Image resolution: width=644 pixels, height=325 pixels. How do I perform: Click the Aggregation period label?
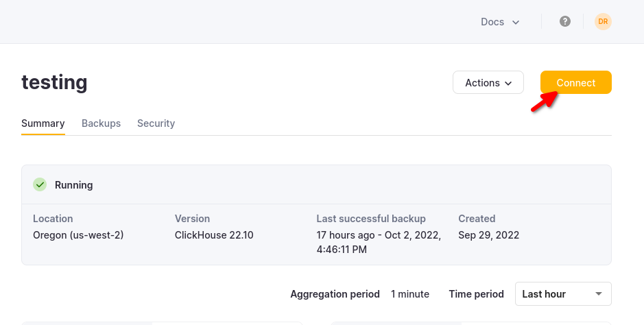tap(335, 294)
